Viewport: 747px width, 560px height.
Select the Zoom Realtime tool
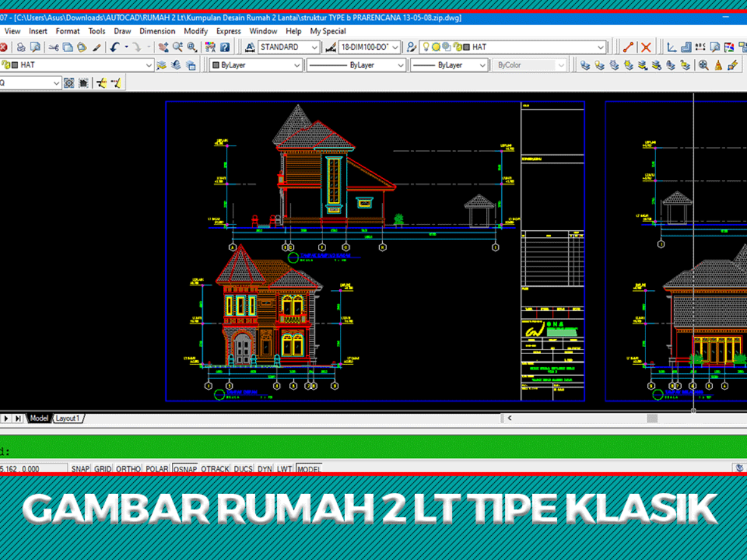pyautogui.click(x=178, y=47)
